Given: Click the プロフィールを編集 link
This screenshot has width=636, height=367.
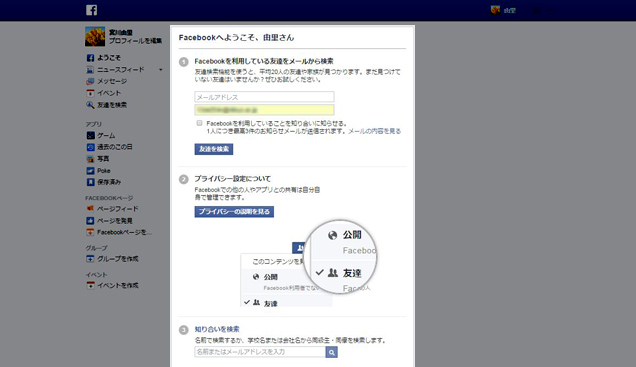Looking at the screenshot, I should [135, 41].
